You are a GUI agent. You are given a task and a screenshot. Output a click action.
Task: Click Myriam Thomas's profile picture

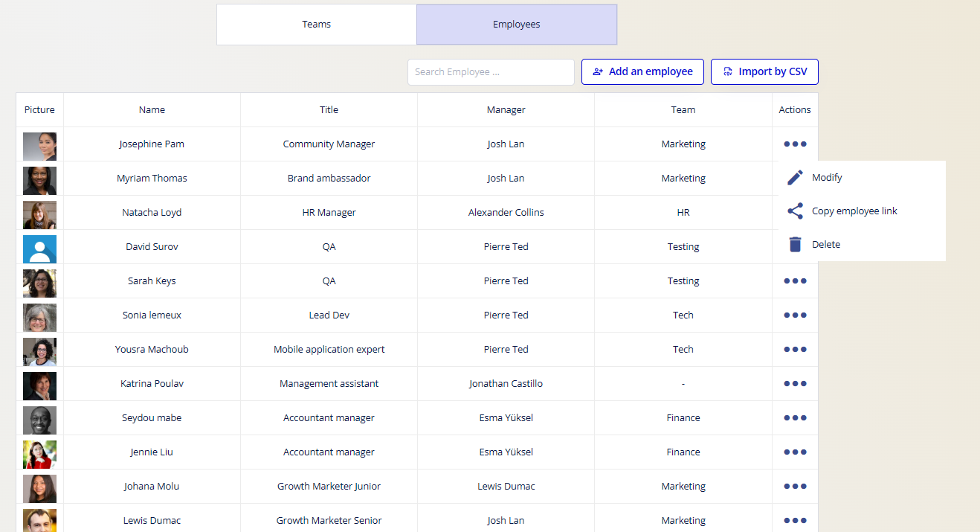[x=39, y=181]
